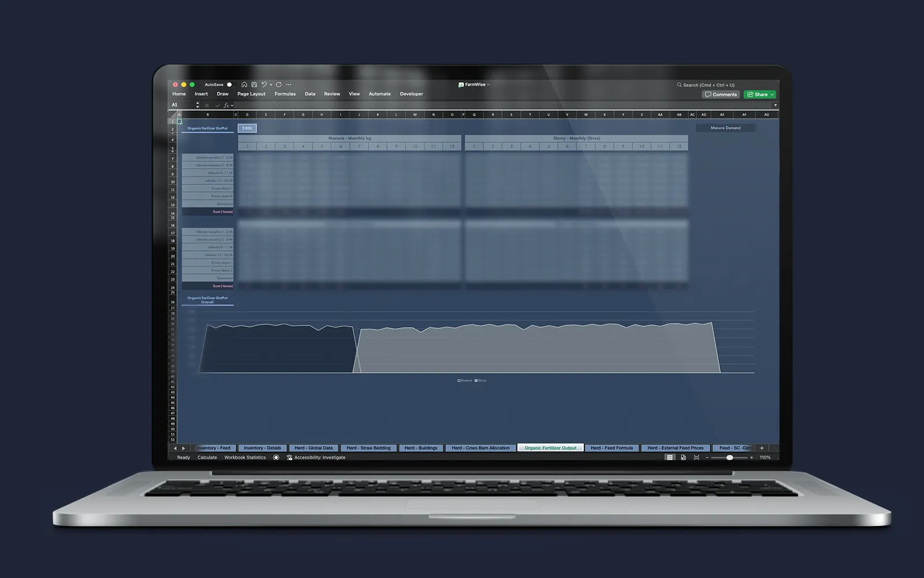
Task: Open the Comments pane button
Action: [721, 94]
